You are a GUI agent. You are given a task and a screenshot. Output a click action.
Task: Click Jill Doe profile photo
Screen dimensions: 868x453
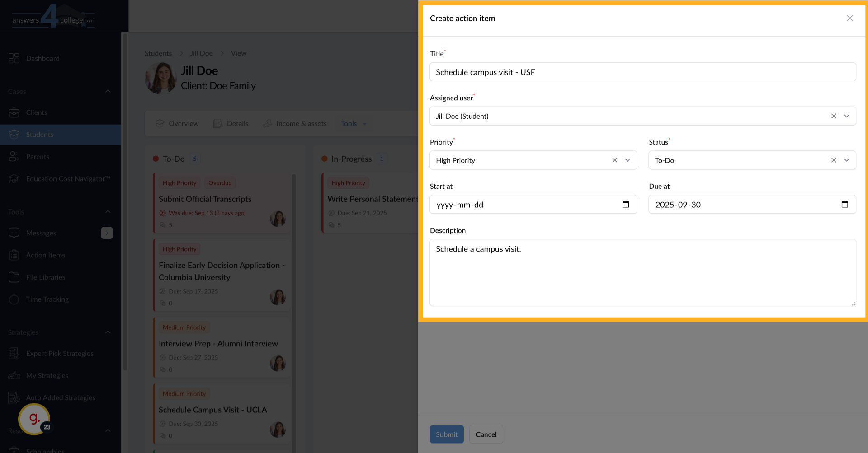pos(160,78)
